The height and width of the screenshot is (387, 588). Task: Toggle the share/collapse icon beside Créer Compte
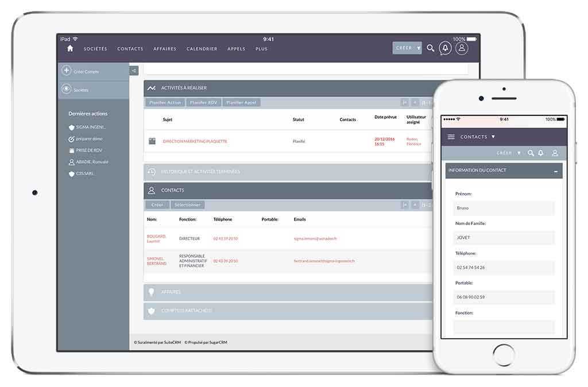tap(133, 70)
